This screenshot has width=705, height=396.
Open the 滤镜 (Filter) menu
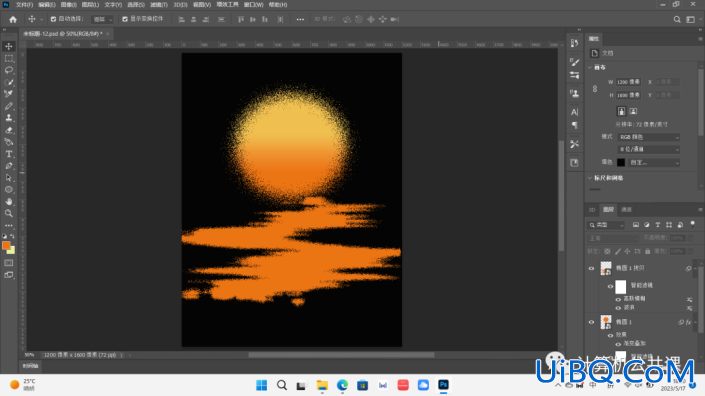point(158,4)
